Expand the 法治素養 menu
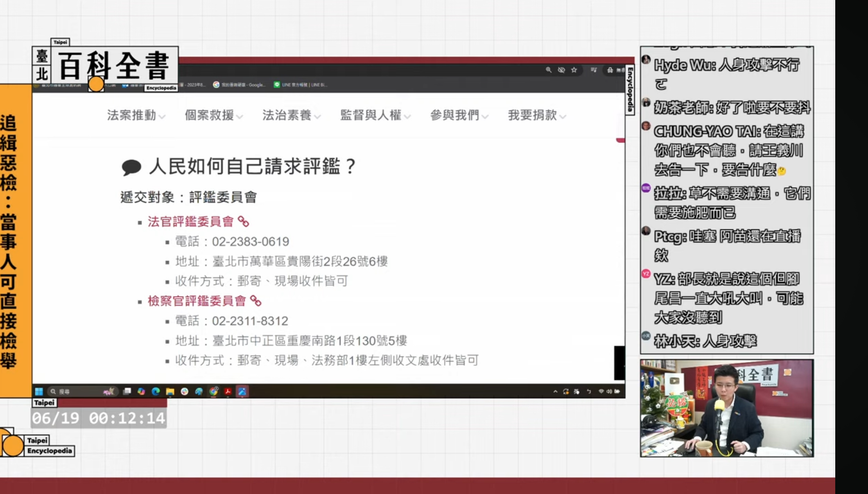Image resolution: width=868 pixels, height=494 pixels. pos(292,116)
